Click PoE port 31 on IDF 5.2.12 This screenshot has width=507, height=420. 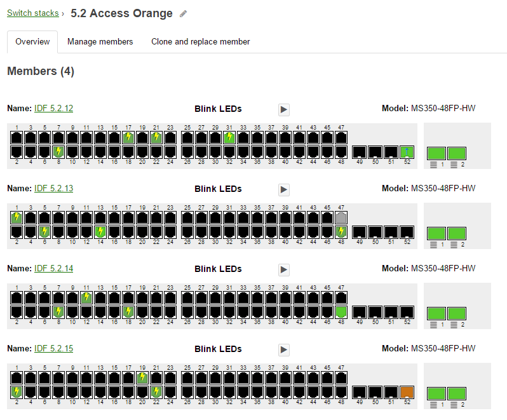pyautogui.click(x=229, y=137)
